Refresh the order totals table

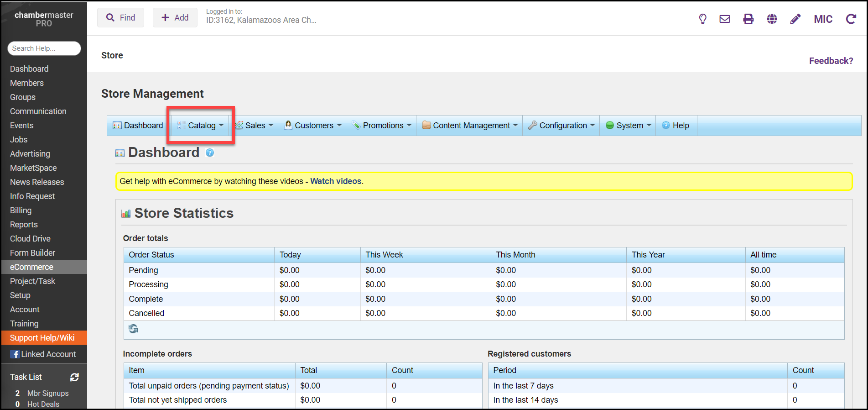point(133,329)
